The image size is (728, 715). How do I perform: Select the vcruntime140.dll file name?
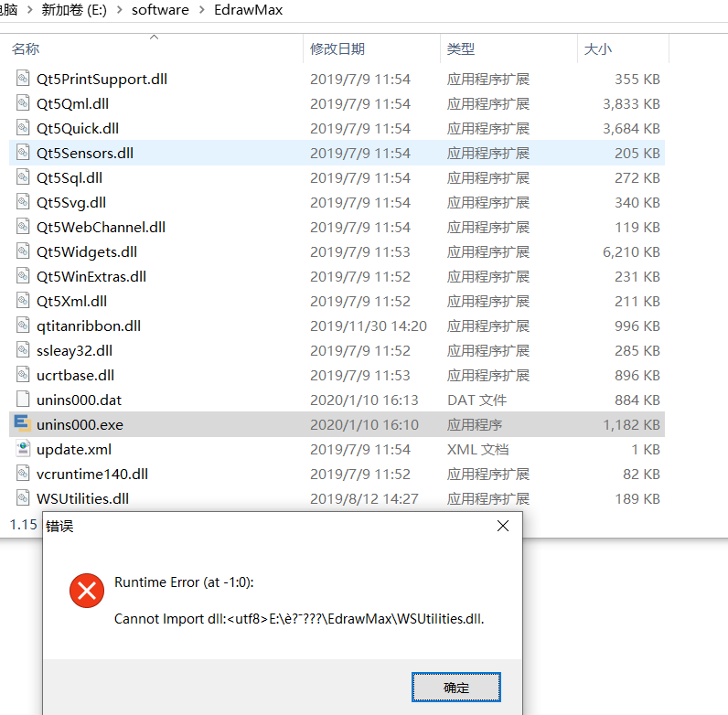[x=92, y=474]
